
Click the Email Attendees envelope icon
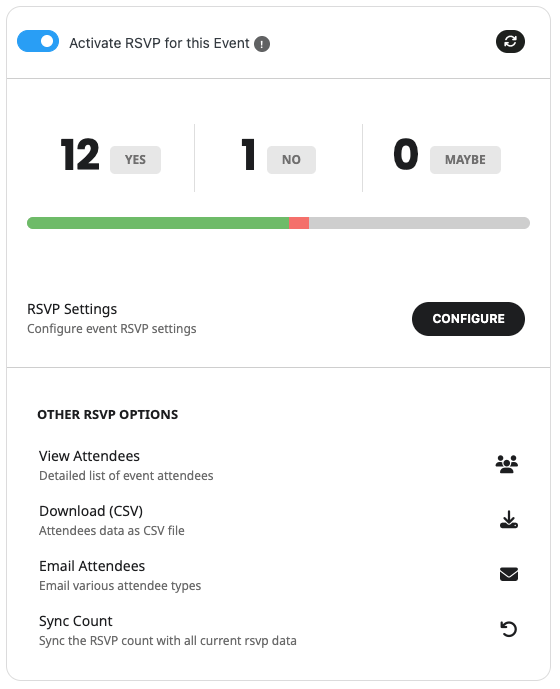click(509, 574)
